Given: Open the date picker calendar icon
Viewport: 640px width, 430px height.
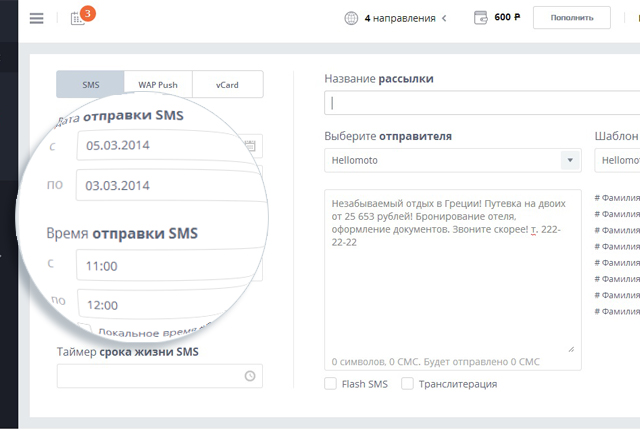Looking at the screenshot, I should [250, 146].
